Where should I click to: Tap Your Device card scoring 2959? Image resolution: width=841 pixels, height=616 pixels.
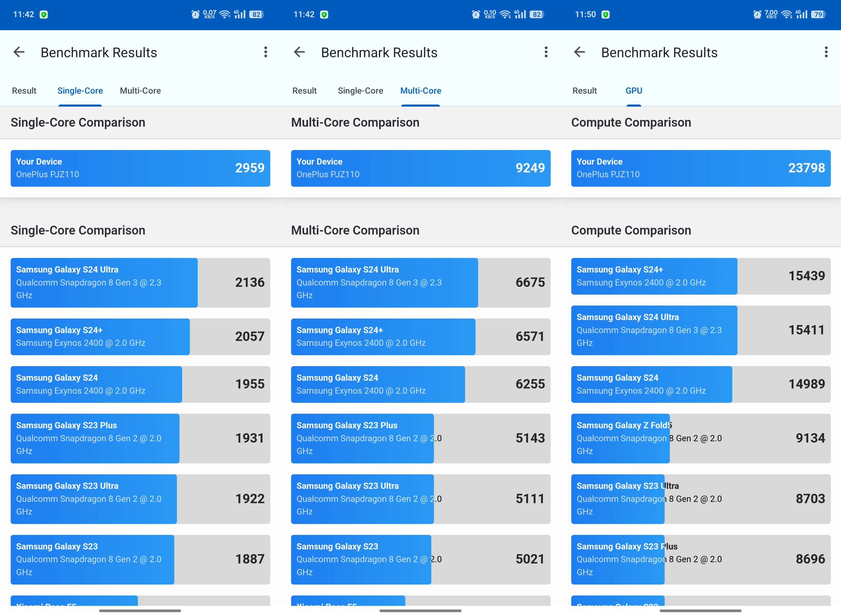(140, 168)
